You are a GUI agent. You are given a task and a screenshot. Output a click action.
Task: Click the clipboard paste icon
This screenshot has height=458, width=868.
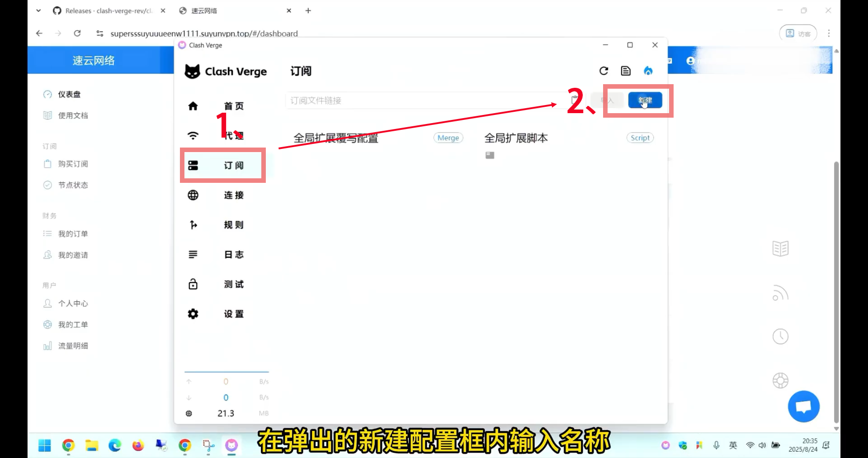[575, 100]
